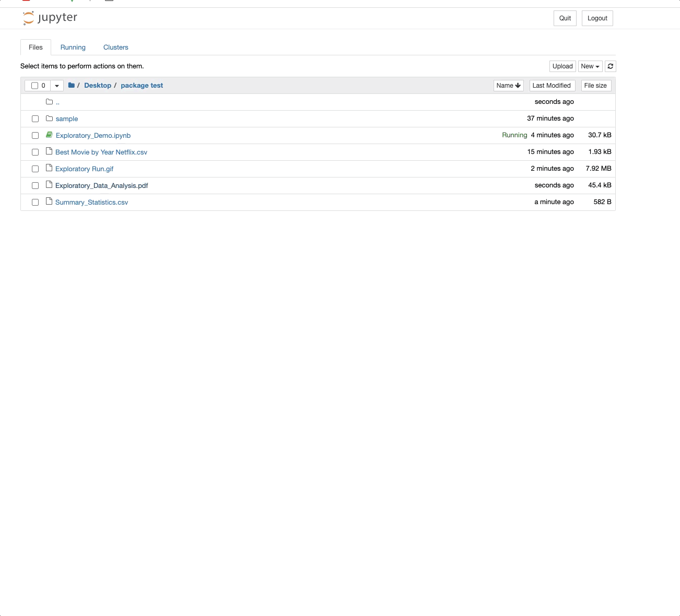Click the Jupyter logo
Image resolution: width=680 pixels, height=616 pixels.
[50, 18]
